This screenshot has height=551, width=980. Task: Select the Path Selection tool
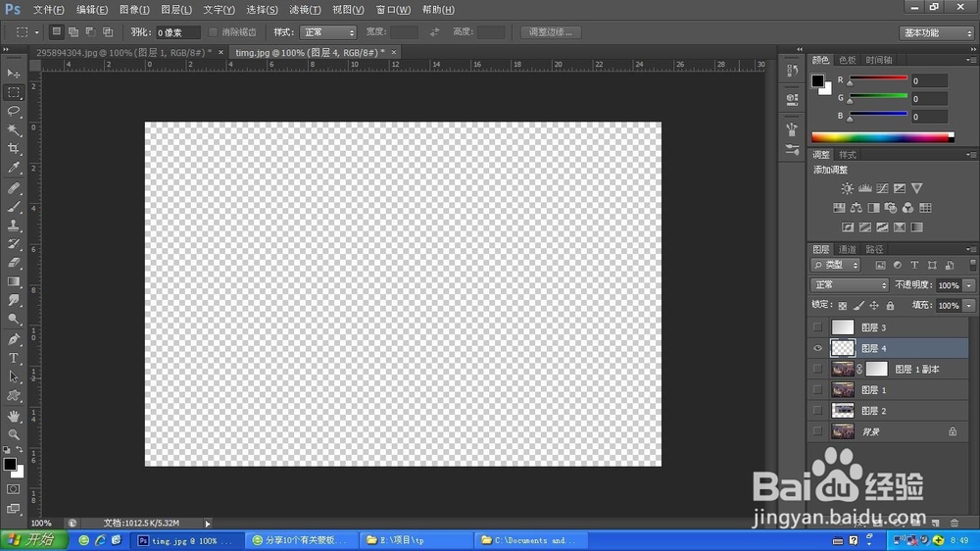(x=13, y=377)
